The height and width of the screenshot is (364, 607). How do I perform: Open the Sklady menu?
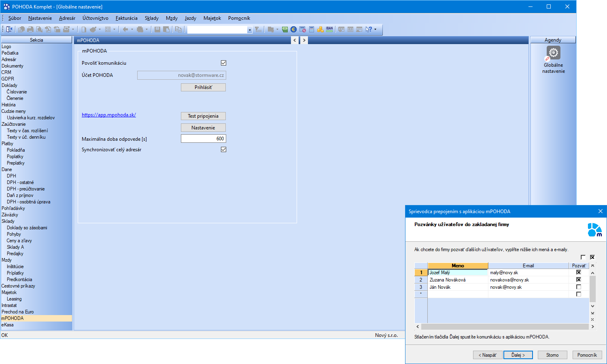pyautogui.click(x=152, y=18)
